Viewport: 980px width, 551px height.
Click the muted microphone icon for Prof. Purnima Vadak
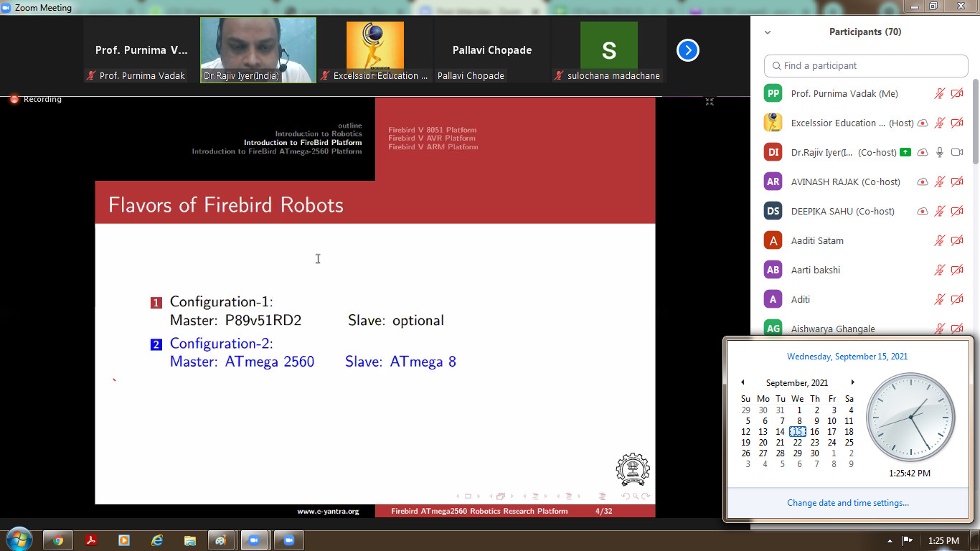pyautogui.click(x=939, y=94)
